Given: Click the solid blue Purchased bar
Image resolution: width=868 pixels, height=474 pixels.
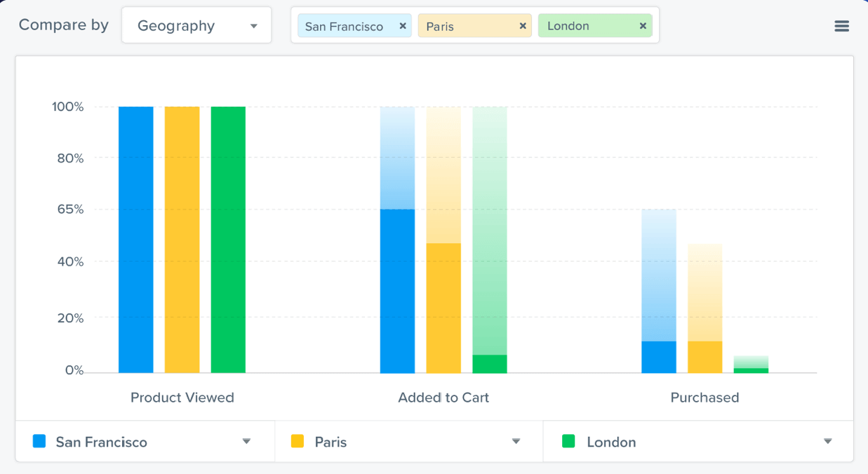Looking at the screenshot, I should click(659, 357).
